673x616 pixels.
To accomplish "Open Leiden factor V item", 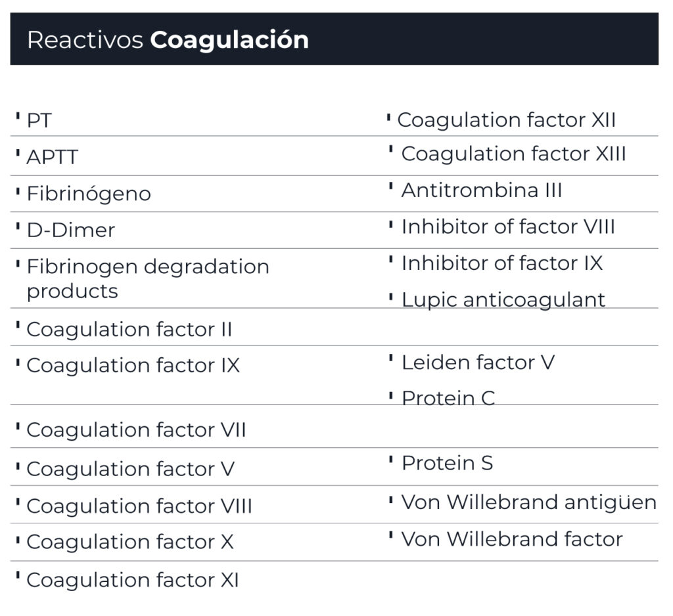I will (x=478, y=363).
